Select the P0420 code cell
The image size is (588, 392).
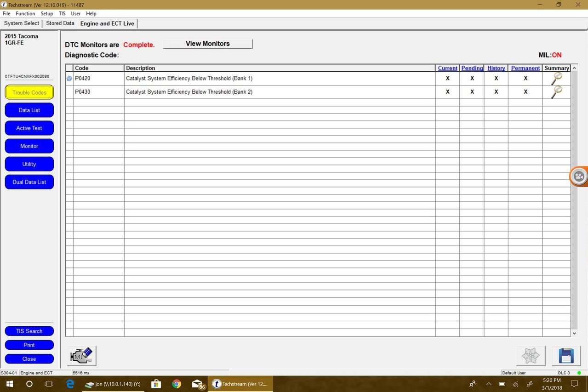click(99, 79)
